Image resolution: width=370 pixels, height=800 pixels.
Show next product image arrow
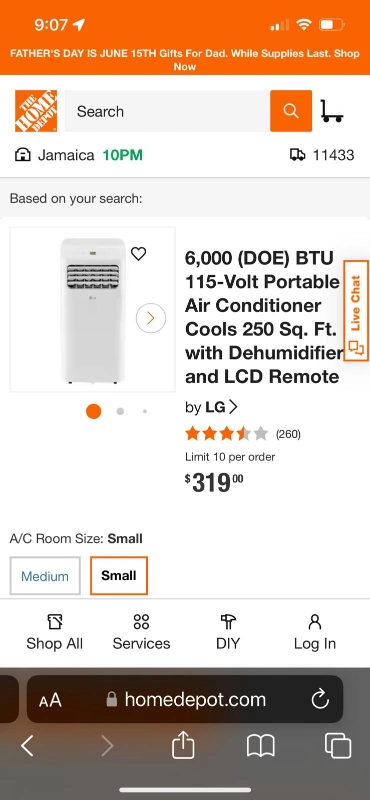pyautogui.click(x=151, y=318)
